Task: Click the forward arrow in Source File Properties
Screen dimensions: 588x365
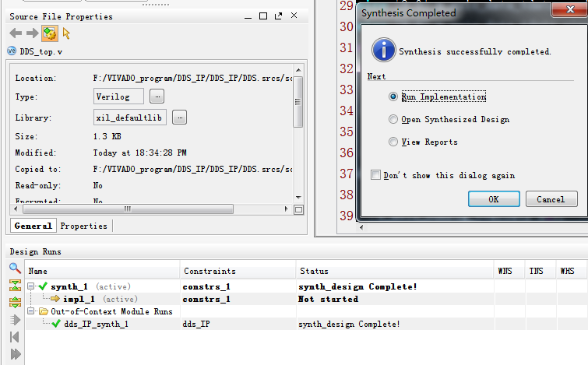Action: (x=32, y=33)
